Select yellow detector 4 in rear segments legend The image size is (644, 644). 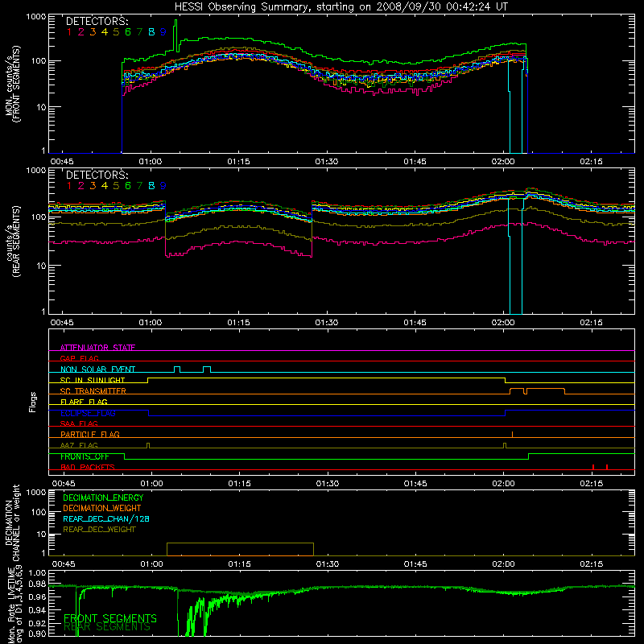(x=105, y=186)
